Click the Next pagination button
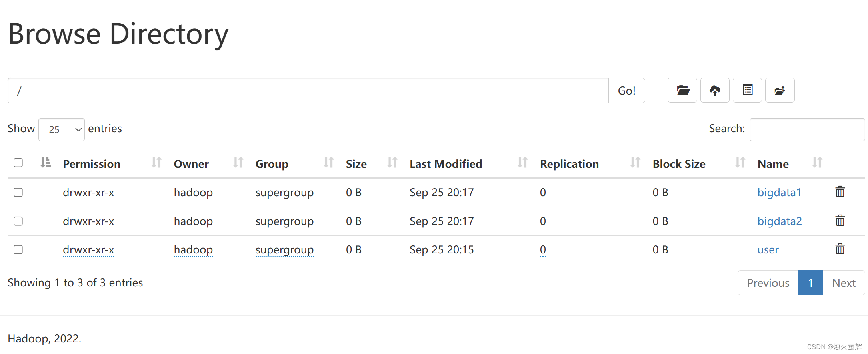The image size is (868, 354). pos(844,282)
